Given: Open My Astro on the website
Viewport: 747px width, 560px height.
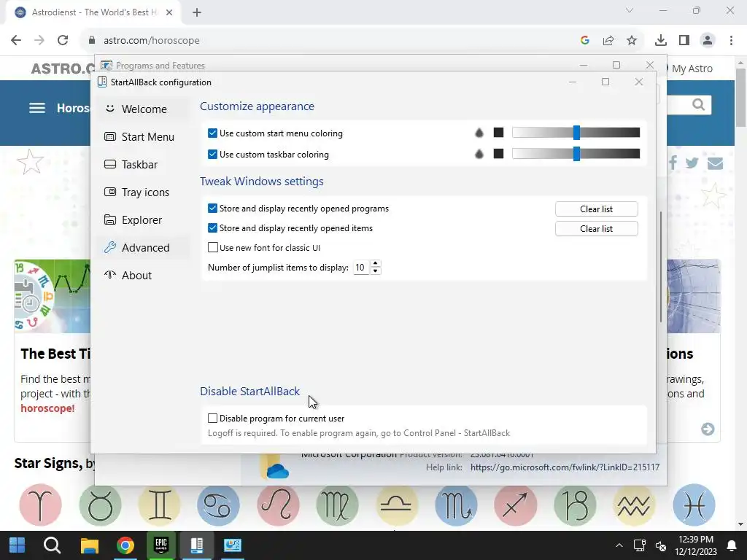Looking at the screenshot, I should (x=692, y=69).
